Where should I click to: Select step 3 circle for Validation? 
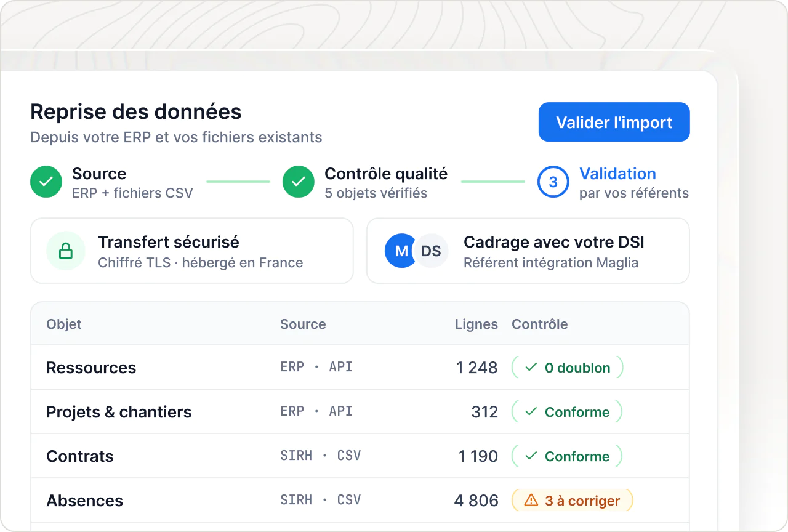(x=553, y=182)
